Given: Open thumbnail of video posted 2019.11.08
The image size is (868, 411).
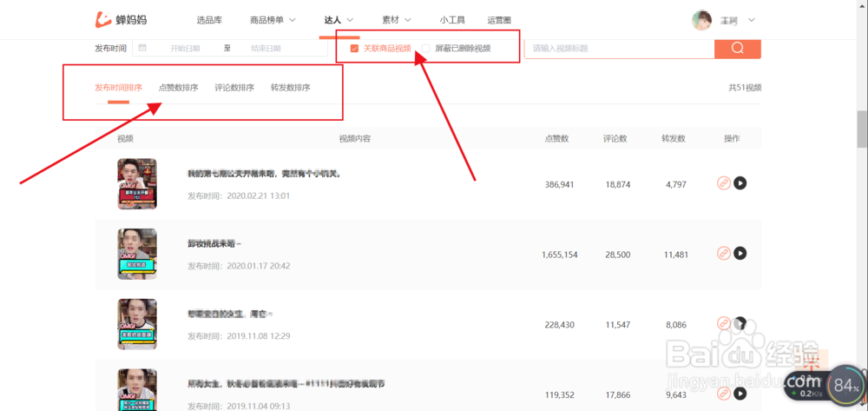Looking at the screenshot, I should pyautogui.click(x=137, y=324).
